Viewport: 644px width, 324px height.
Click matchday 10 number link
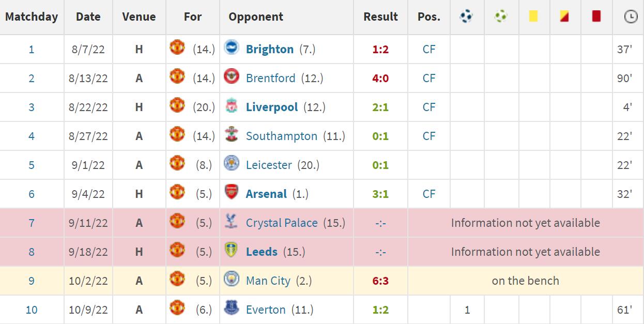32,310
